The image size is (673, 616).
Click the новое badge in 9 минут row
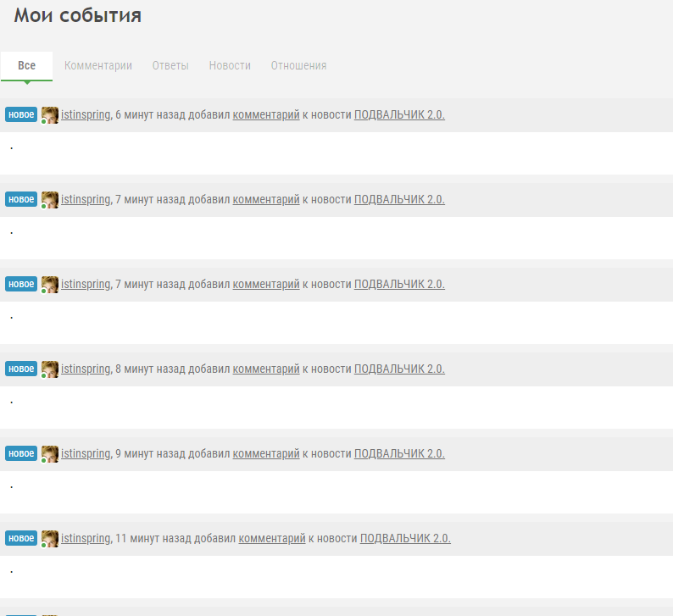click(21, 453)
